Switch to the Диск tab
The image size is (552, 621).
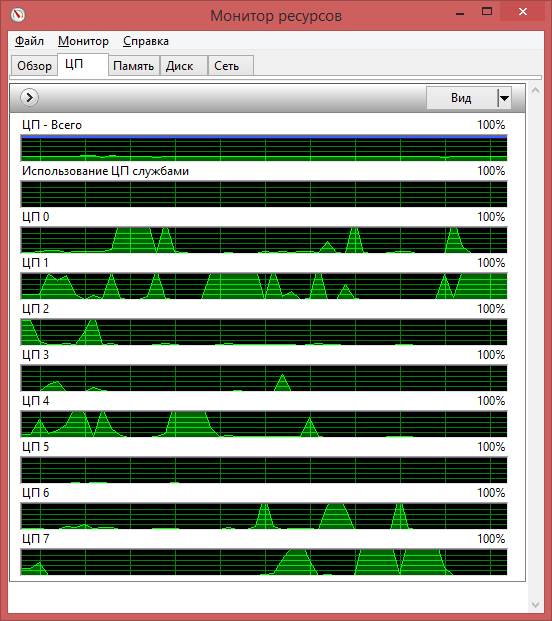184,66
